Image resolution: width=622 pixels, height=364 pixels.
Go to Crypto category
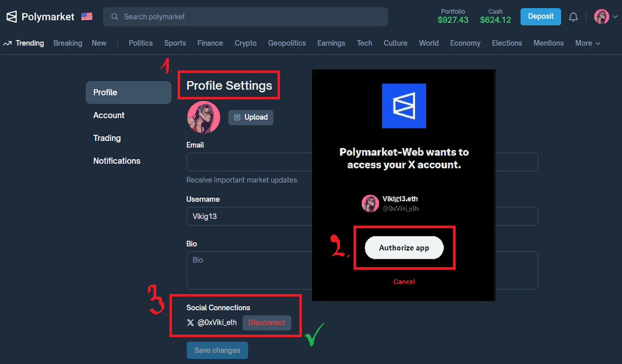point(246,43)
